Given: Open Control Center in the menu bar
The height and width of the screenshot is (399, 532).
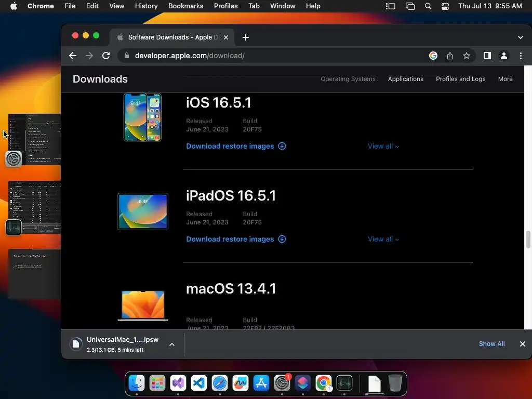Looking at the screenshot, I should click(445, 6).
